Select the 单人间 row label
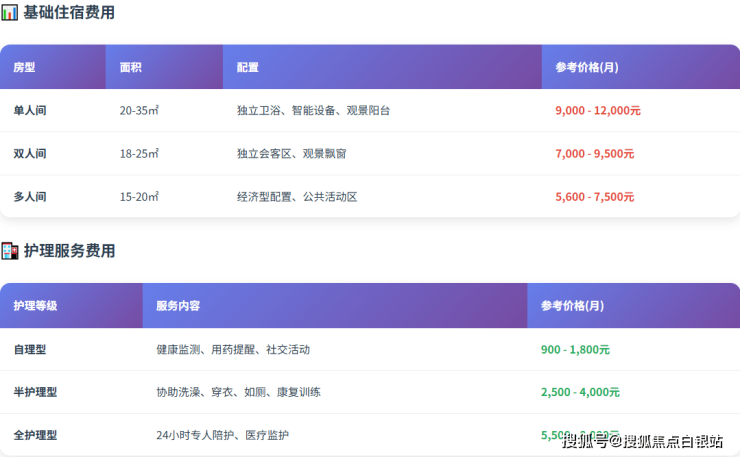The width and height of the screenshot is (740, 457). click(30, 111)
